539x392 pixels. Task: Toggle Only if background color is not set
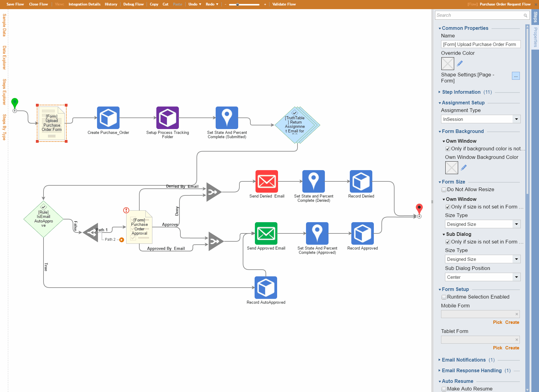tap(448, 149)
